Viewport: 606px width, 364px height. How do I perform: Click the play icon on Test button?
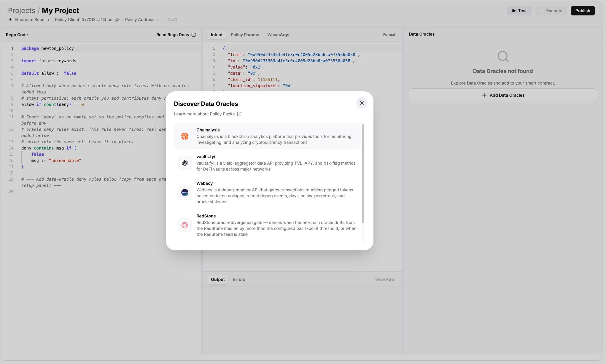[x=514, y=11]
